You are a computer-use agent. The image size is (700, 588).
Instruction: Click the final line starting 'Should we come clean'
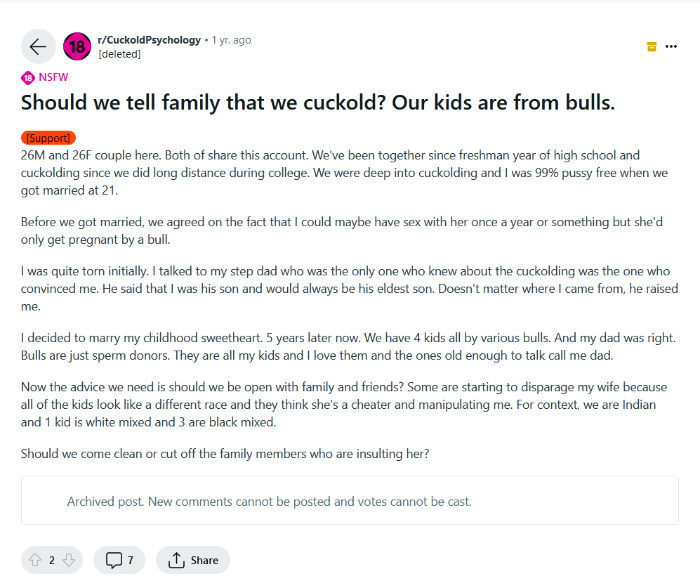point(225,453)
